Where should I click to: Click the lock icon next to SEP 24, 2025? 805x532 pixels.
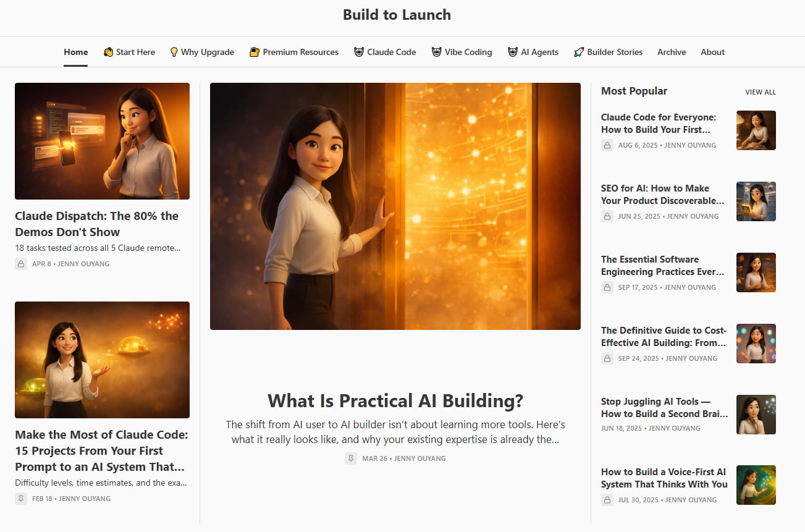coord(607,358)
